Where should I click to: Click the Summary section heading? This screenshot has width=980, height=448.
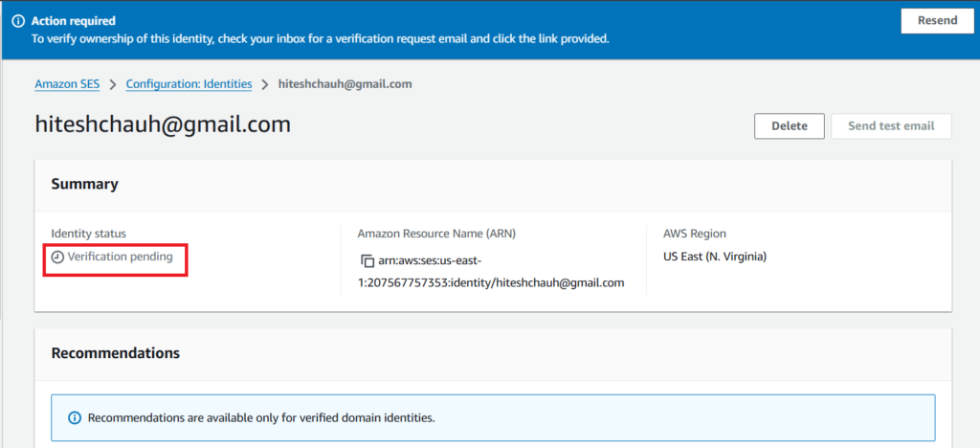[84, 184]
